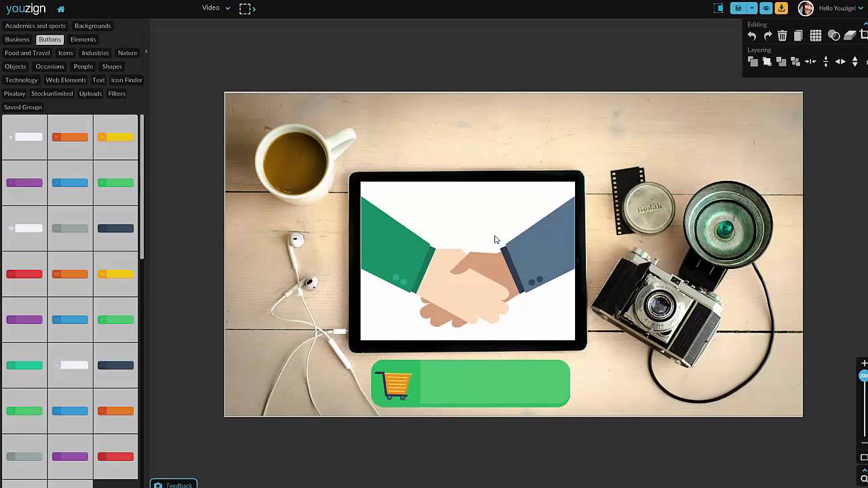Screen dimensions: 868x488
Task: Browse the Food and Travel category
Action: (27, 53)
